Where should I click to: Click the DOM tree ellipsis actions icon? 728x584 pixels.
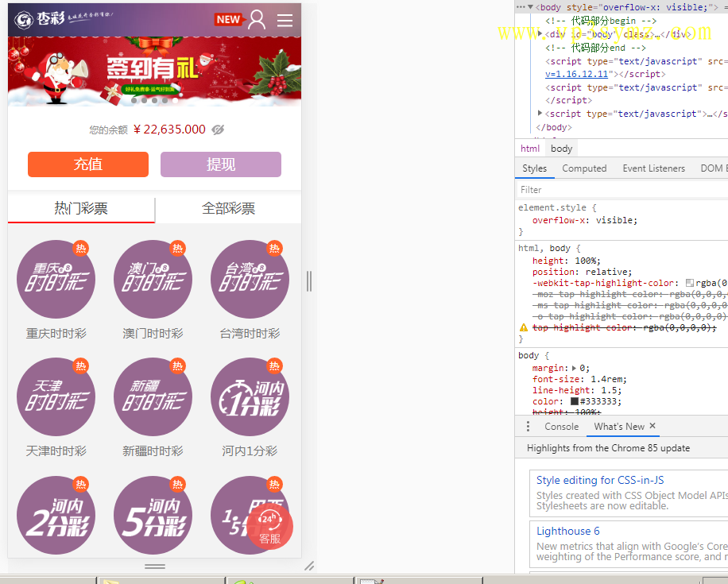[521, 7]
